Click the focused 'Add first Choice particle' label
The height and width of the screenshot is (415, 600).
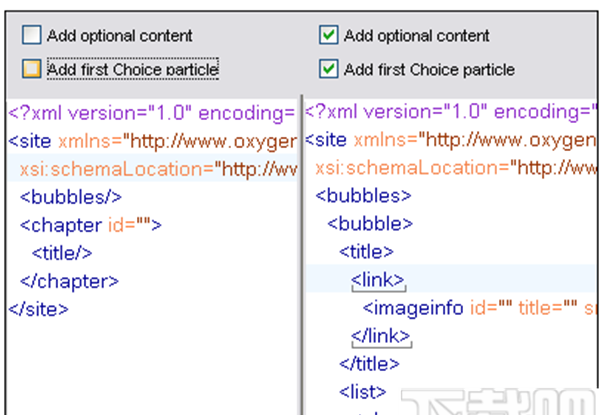pyautogui.click(x=133, y=69)
